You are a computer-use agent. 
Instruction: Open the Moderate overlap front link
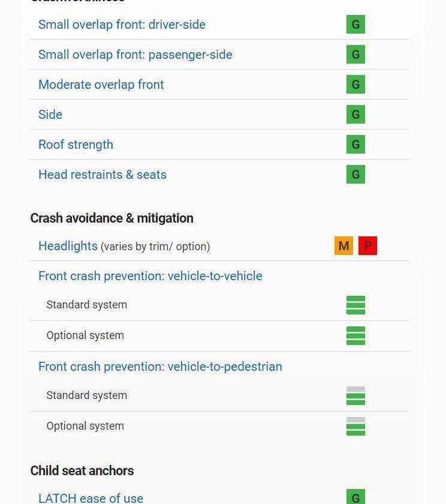coord(101,85)
